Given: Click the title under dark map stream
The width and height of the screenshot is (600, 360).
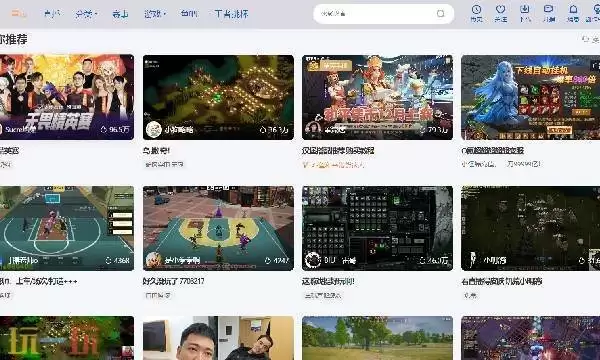Looking at the screenshot, I should tap(501, 281).
